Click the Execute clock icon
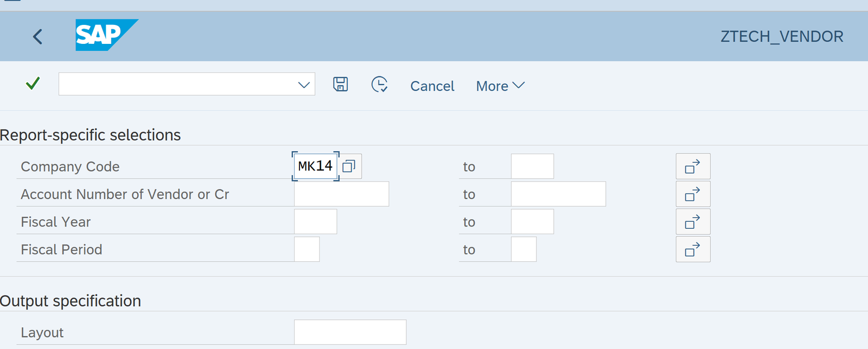This screenshot has width=868, height=349. 379,85
